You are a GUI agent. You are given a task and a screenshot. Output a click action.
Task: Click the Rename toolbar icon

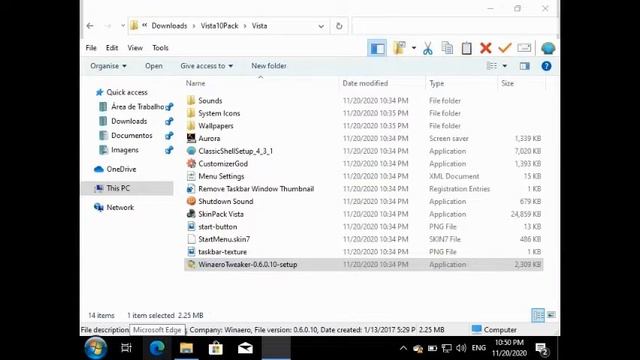[524, 48]
